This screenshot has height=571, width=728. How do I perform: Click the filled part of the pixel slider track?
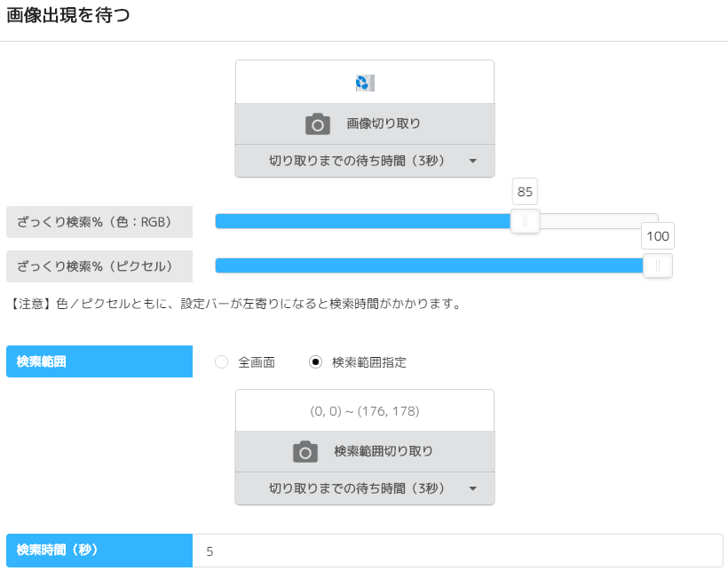[426, 266]
